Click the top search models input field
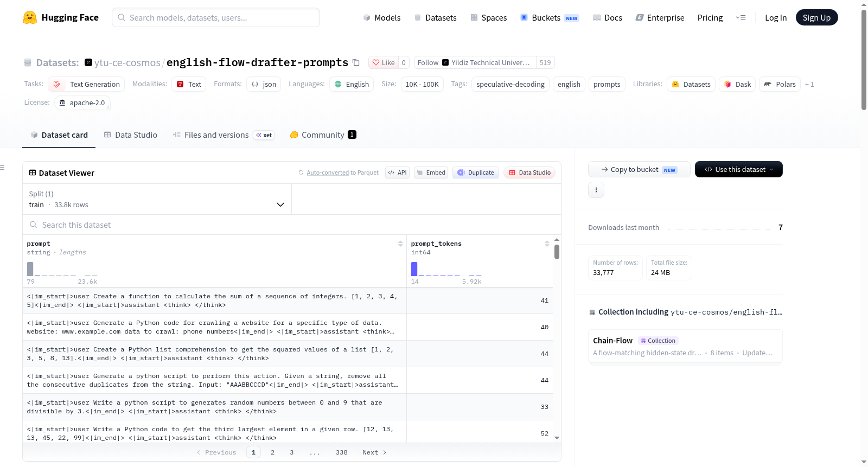The width and height of the screenshot is (868, 467). click(216, 17)
